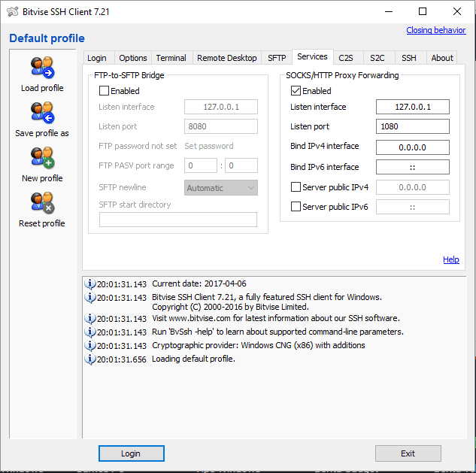Open the Terminal tab
This screenshot has width=476, height=473.
pos(171,58)
